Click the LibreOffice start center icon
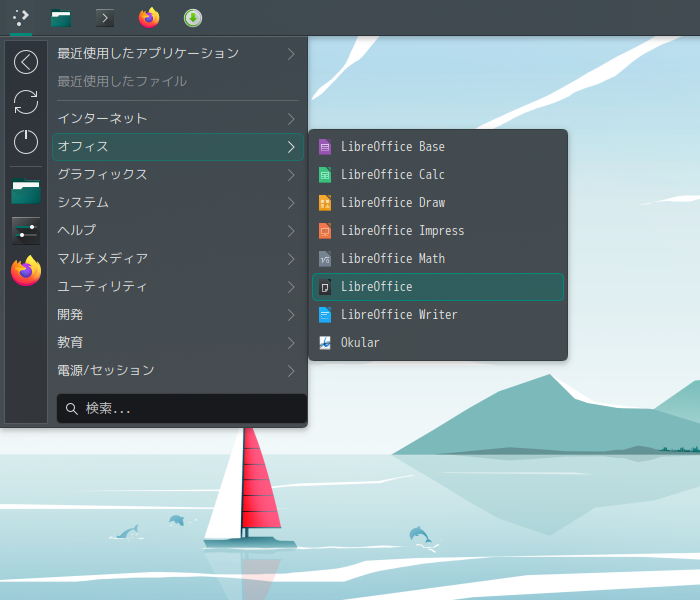700x600 pixels. pos(325,287)
